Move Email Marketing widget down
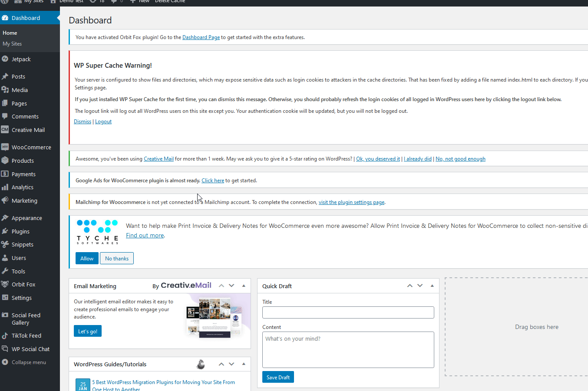The width and height of the screenshot is (588, 391). pos(231,286)
